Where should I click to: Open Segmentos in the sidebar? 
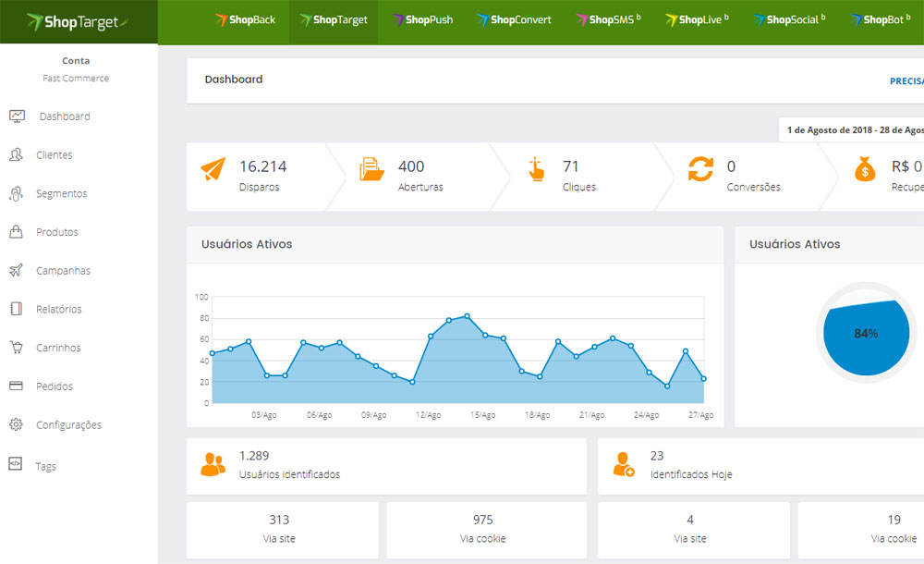point(61,193)
